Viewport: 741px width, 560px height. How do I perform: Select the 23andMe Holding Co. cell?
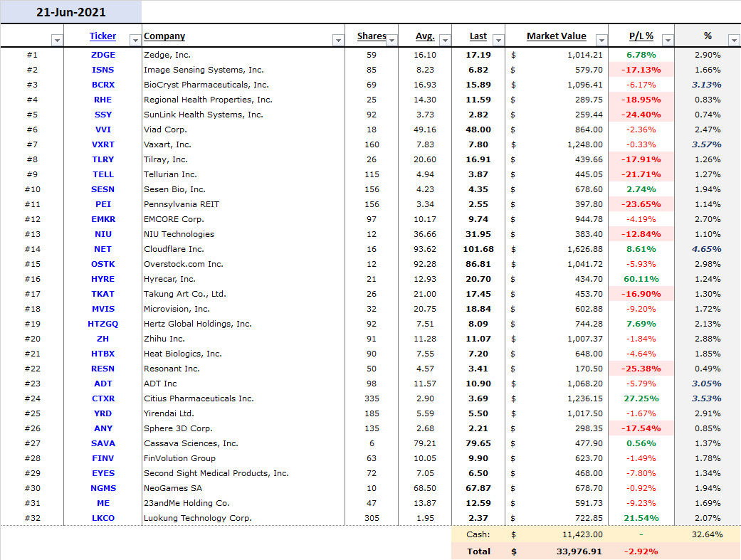point(243,503)
